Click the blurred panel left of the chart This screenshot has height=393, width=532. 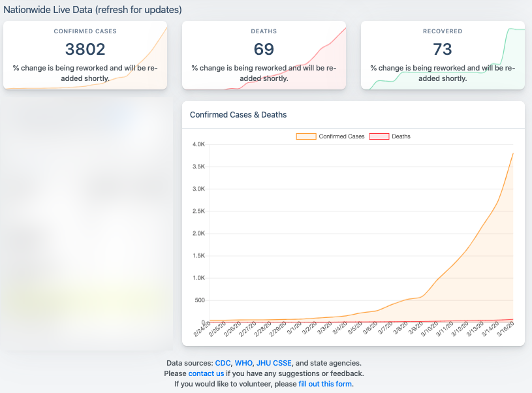pos(88,222)
